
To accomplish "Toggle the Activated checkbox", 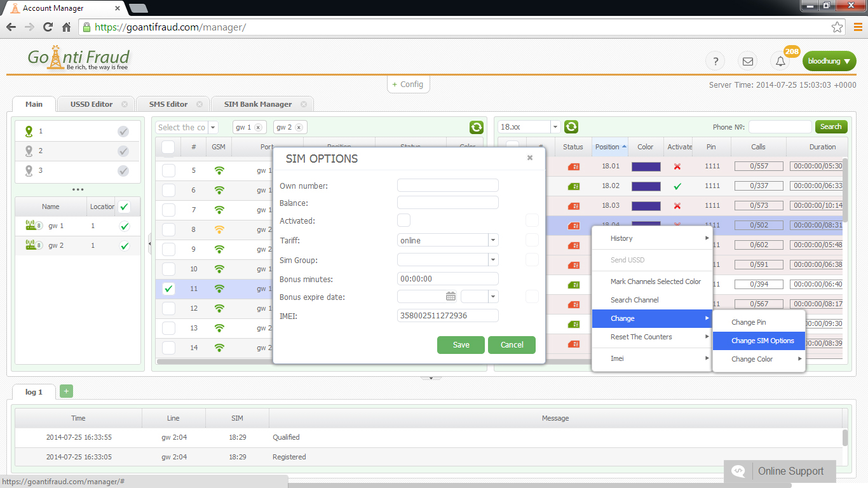I will [403, 220].
